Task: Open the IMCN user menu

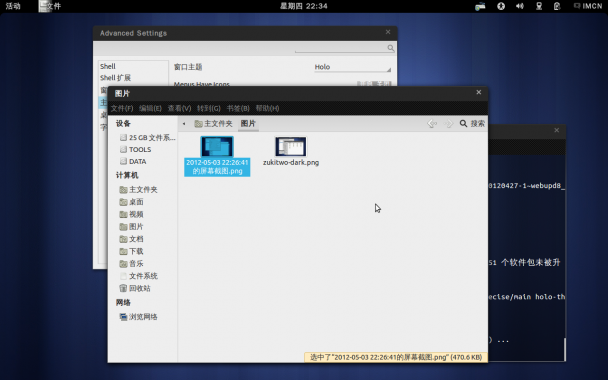Action: (x=588, y=6)
